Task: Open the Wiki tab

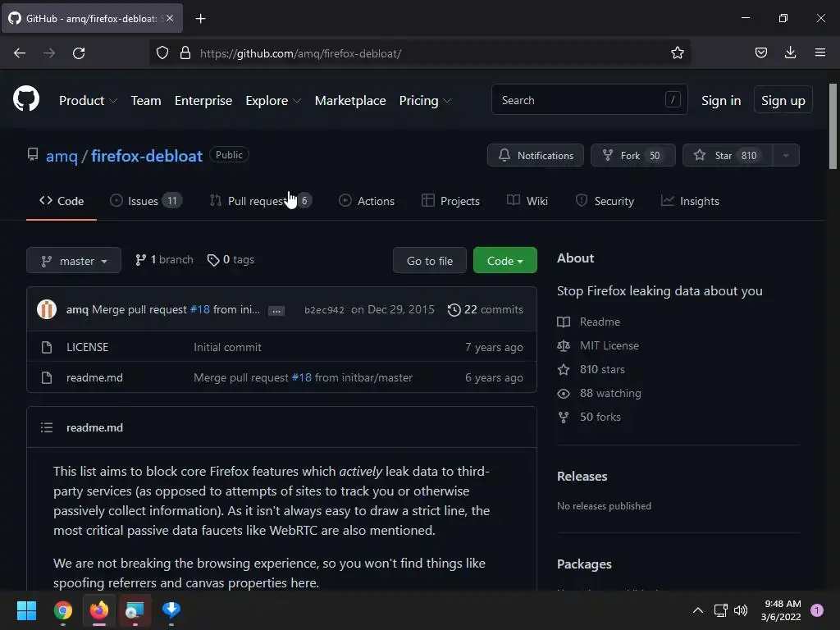Action: (x=527, y=201)
